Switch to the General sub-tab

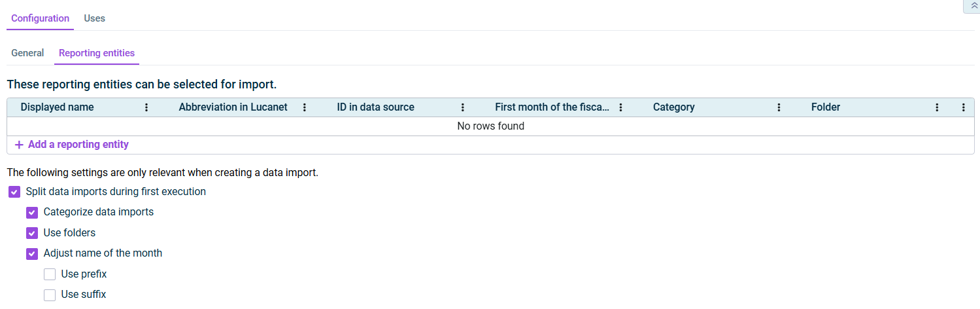tap(27, 53)
